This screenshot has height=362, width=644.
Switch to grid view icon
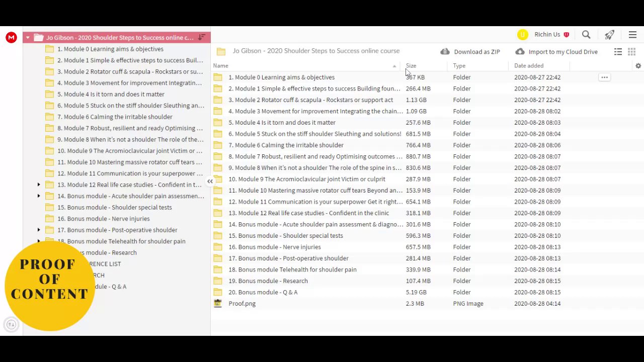coord(631,52)
